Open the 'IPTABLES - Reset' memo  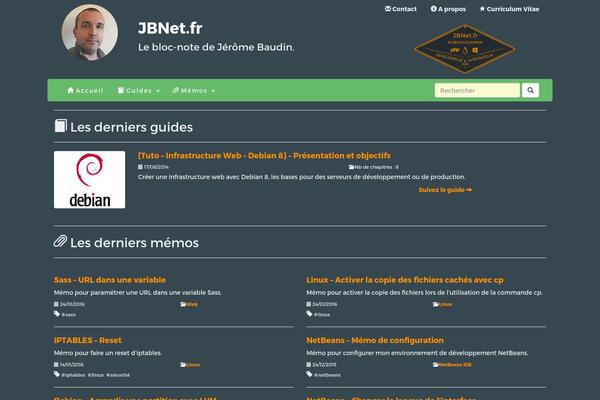coord(88,340)
